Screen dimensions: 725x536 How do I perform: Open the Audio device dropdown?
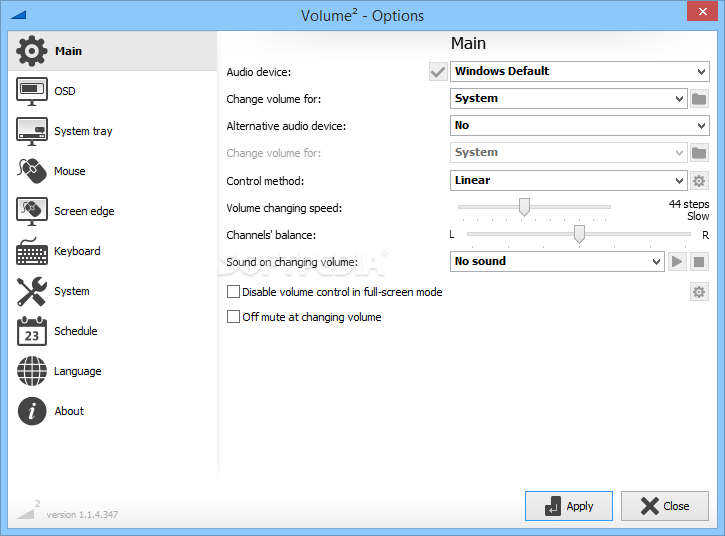tap(580, 72)
